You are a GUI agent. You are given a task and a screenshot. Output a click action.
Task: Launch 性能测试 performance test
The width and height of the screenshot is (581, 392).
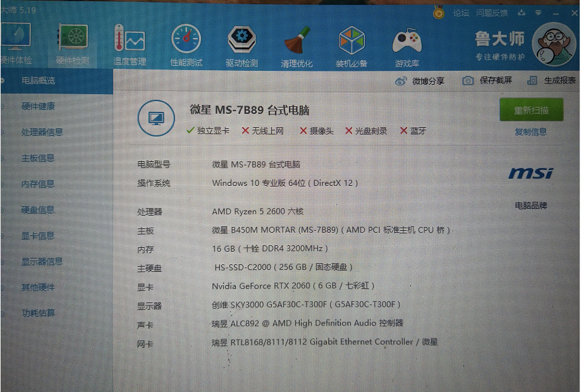[186, 45]
